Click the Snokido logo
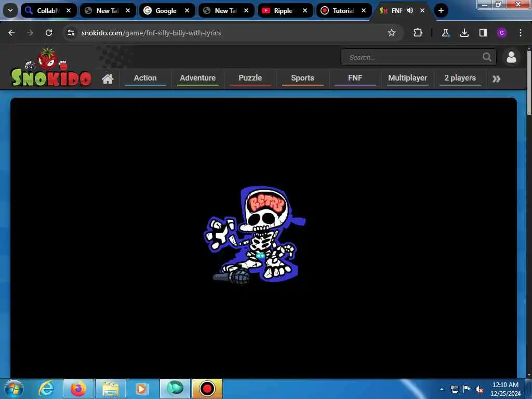This screenshot has width=532, height=399. point(51,67)
